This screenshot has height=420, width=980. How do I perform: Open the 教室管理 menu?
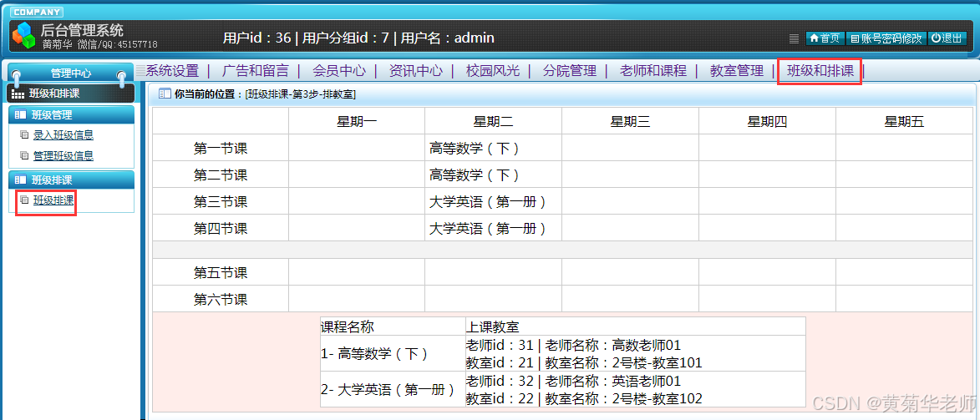coord(736,71)
